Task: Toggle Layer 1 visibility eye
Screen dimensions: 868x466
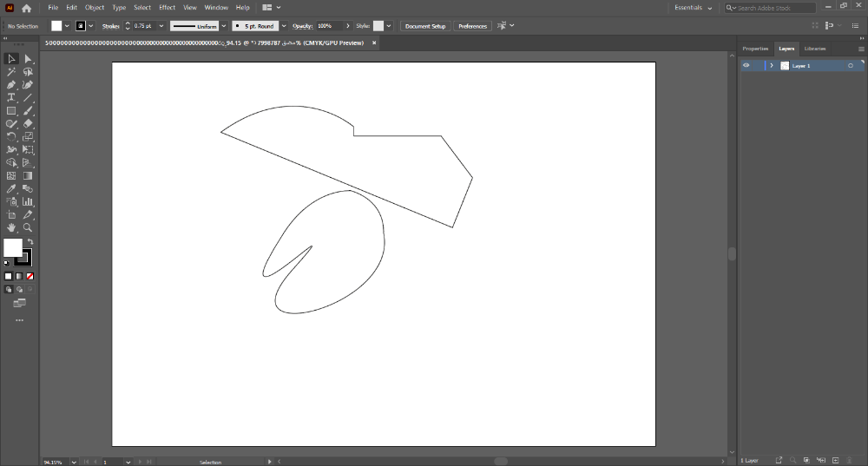Action: tap(746, 65)
